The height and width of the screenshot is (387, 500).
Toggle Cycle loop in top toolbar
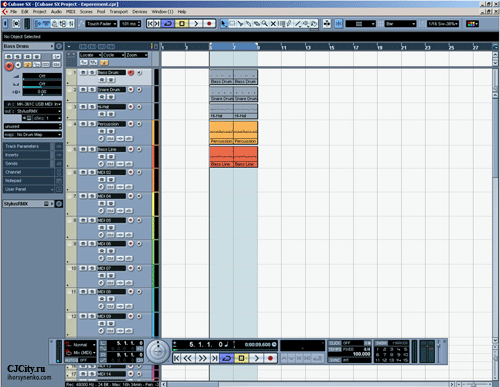point(168,24)
